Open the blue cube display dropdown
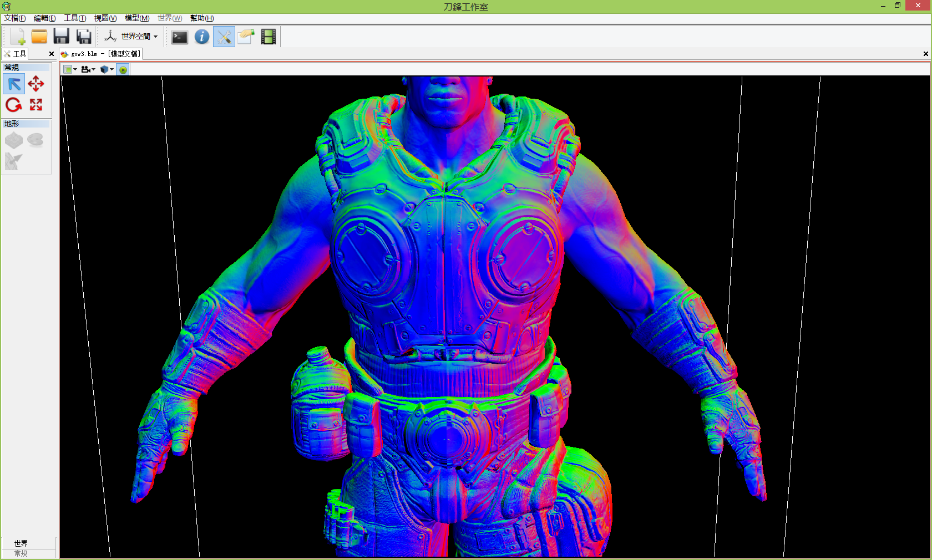 point(107,69)
